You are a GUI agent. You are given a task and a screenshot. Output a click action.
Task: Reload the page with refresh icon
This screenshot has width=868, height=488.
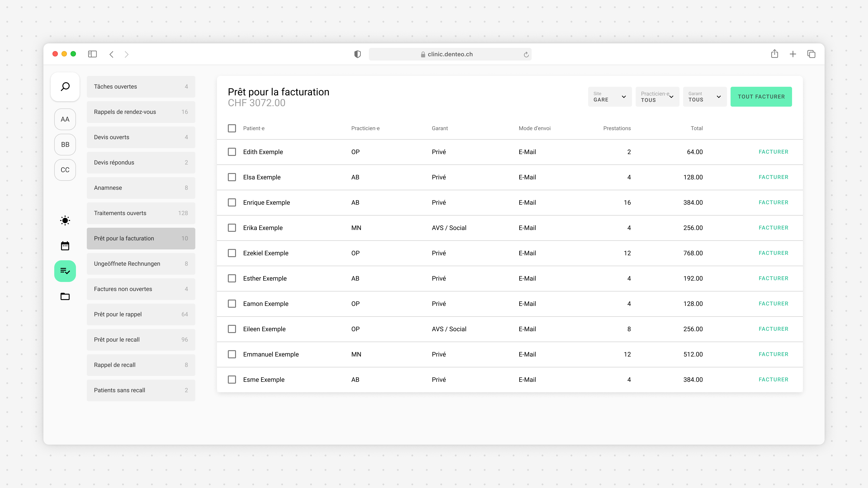pos(526,54)
